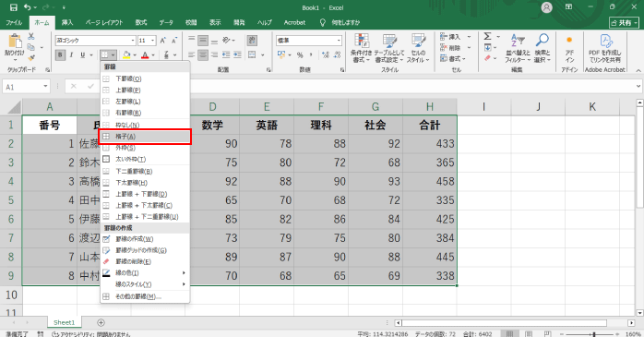The image size is (644, 337).
Task: Click the Decrease Indent icon
Action: point(226,54)
